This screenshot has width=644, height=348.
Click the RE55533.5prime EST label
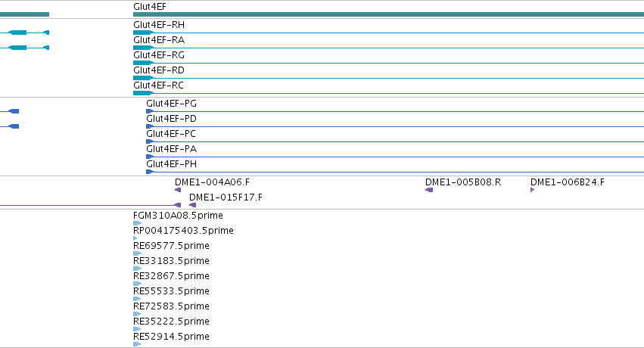[x=171, y=291]
